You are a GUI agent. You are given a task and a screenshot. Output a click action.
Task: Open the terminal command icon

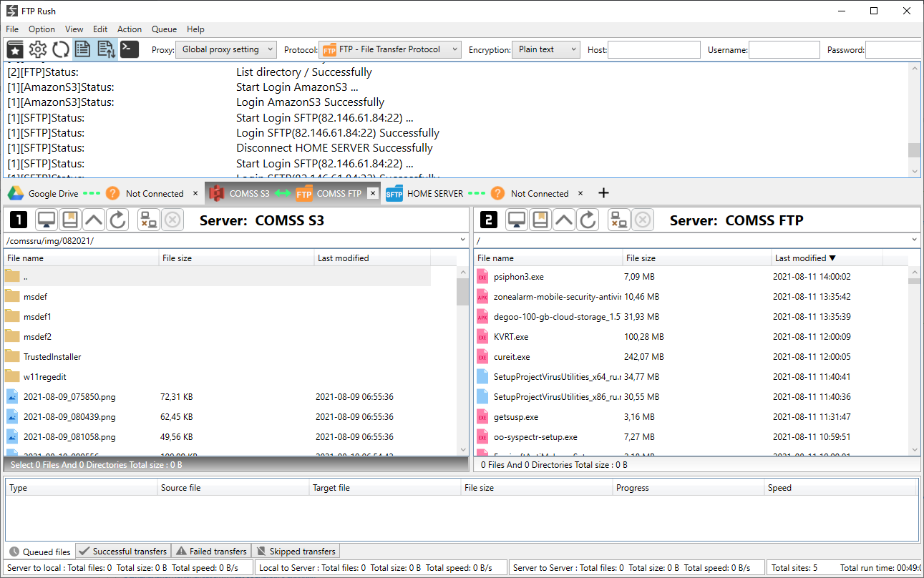pos(130,49)
